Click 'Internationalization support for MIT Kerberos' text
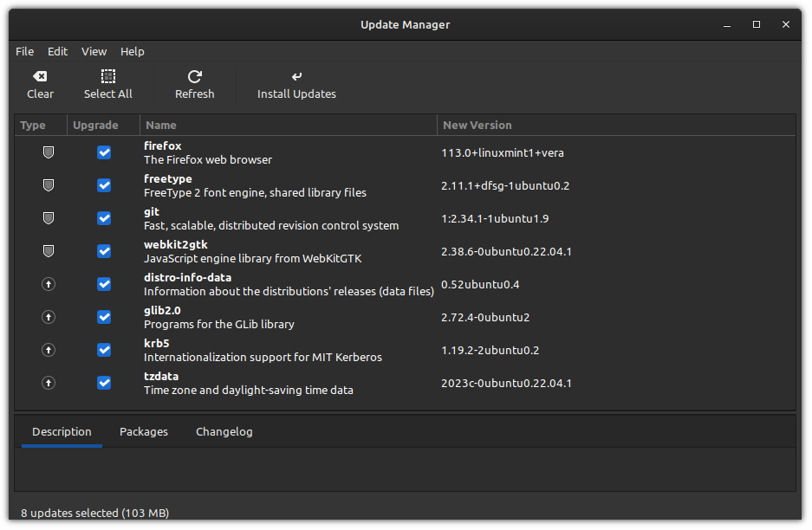Viewport: 812px width, 530px height. [x=263, y=357]
